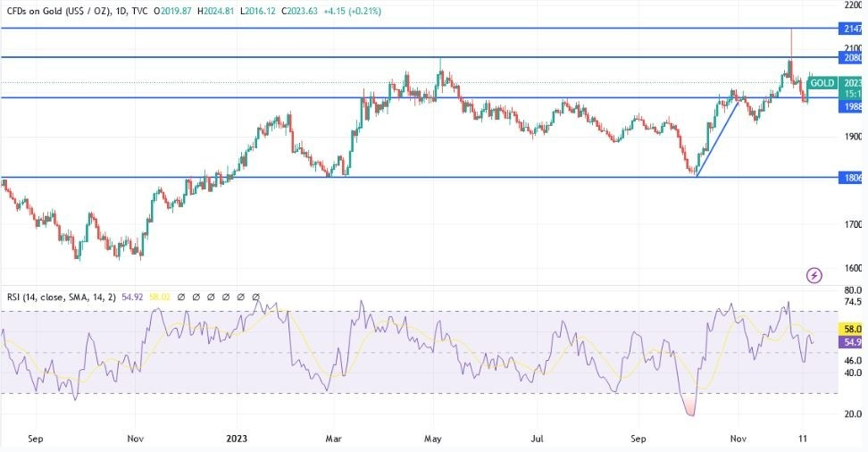Image resolution: width=868 pixels, height=452 pixels.
Task: Click the RSI (14, close, SMA, 14, 2) legend
Action: click(x=62, y=297)
